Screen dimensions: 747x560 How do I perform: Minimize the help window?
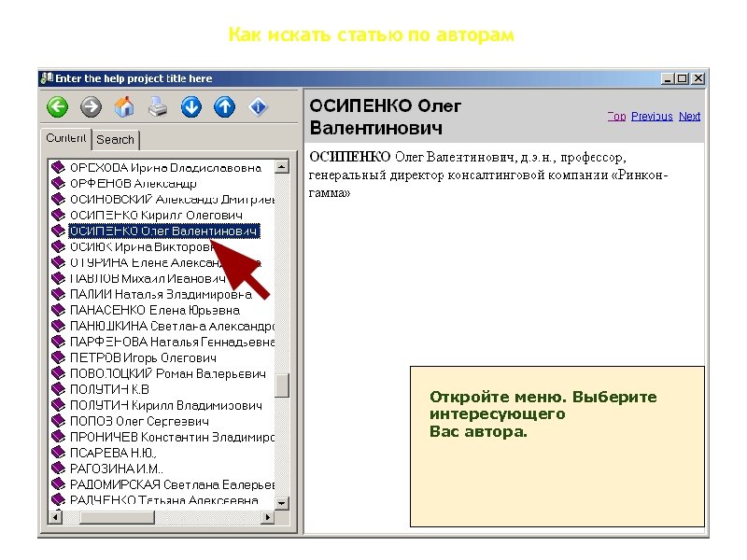pos(668,78)
